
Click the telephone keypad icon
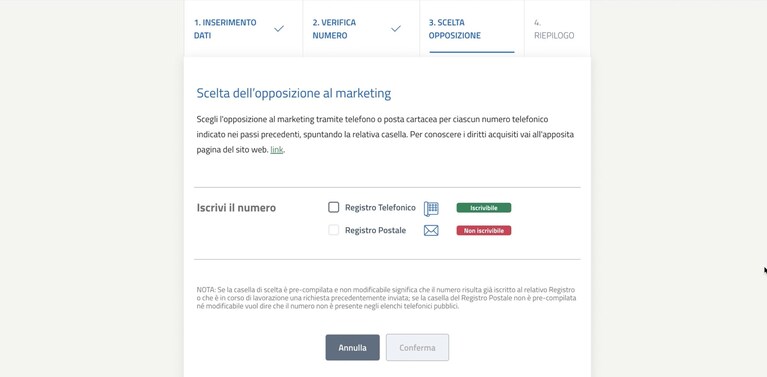click(x=431, y=209)
